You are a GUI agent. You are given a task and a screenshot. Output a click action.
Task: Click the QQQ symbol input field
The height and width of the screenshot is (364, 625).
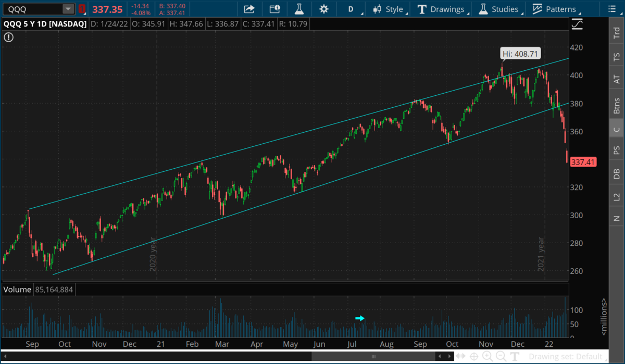[32, 9]
